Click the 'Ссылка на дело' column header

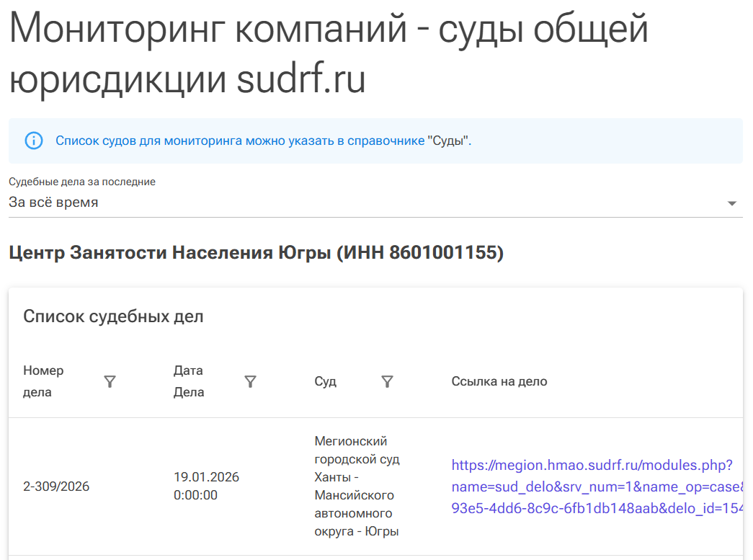499,381
